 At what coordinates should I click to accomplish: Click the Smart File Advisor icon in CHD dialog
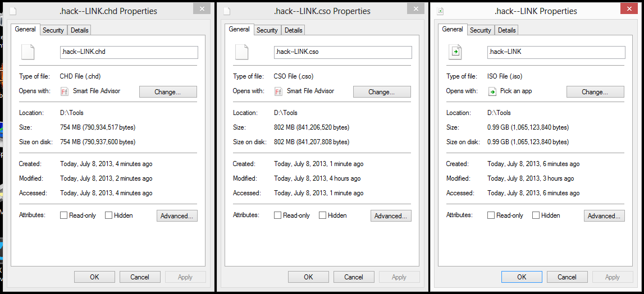(x=65, y=91)
